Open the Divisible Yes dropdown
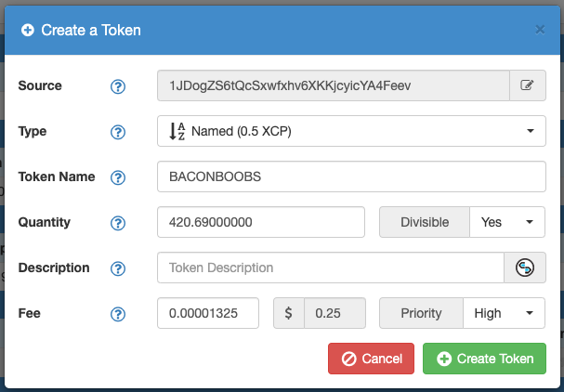Image resolution: width=564 pixels, height=392 pixels. [x=507, y=222]
